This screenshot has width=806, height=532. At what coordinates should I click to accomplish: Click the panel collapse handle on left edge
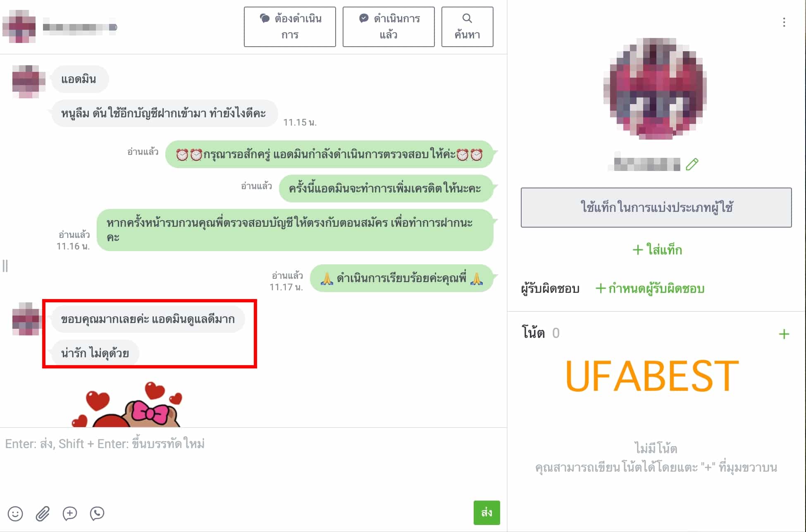click(5, 266)
